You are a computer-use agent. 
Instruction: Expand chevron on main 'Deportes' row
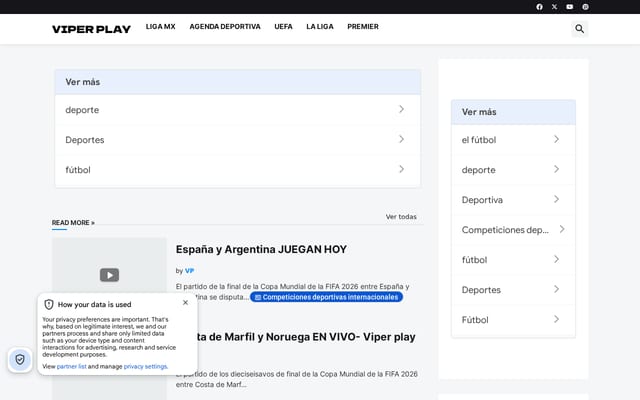[402, 139]
